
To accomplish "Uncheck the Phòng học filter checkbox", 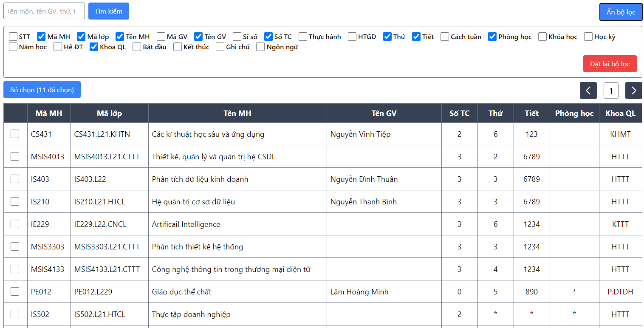I will pos(492,37).
